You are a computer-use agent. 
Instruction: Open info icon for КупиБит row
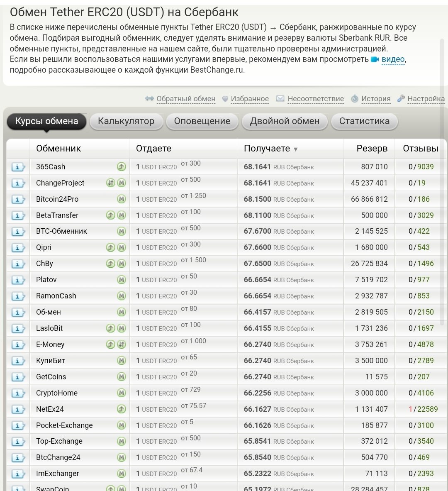pos(18,361)
